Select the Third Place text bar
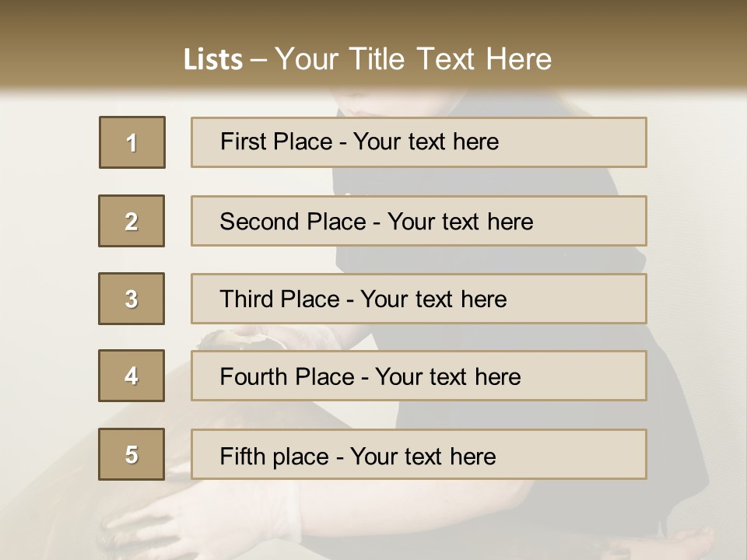Screen dimensions: 747x560 click(419, 299)
